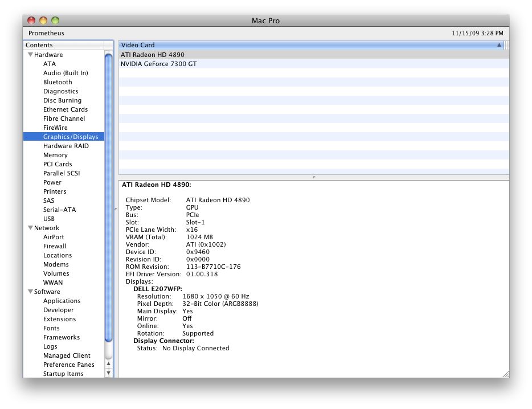Click the Video Card sort arrow
Image resolution: width=532 pixels, height=409 pixels.
click(x=499, y=45)
